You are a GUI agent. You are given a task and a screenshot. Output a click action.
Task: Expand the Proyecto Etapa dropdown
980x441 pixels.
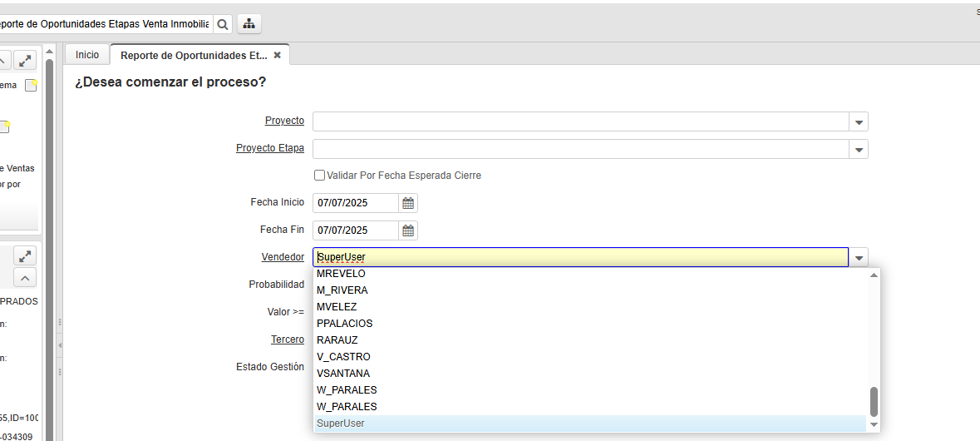859,150
